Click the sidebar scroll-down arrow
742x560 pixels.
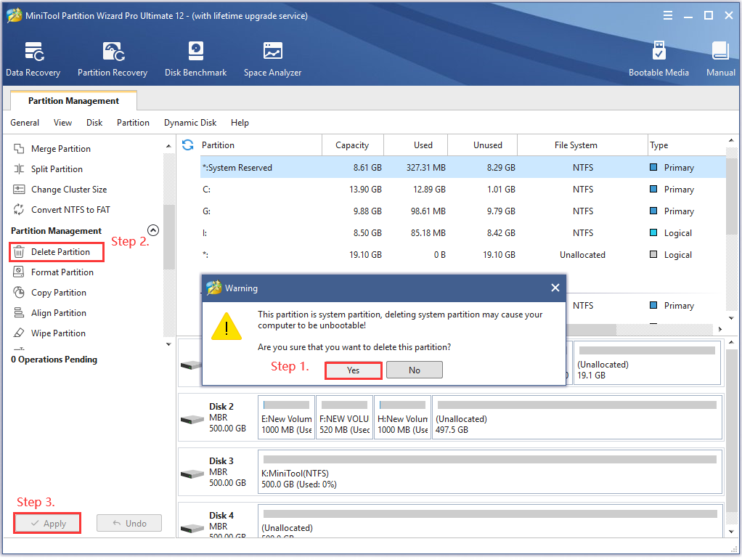pyautogui.click(x=169, y=345)
